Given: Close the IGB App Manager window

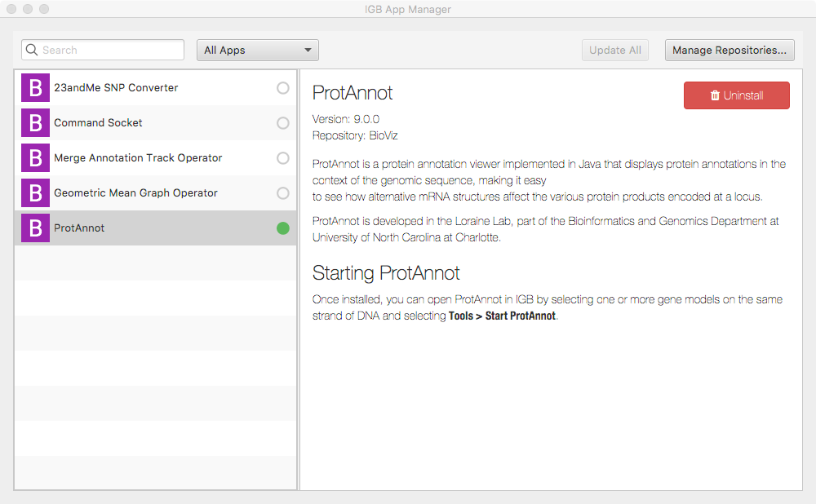Looking at the screenshot, I should tap(11, 9).
